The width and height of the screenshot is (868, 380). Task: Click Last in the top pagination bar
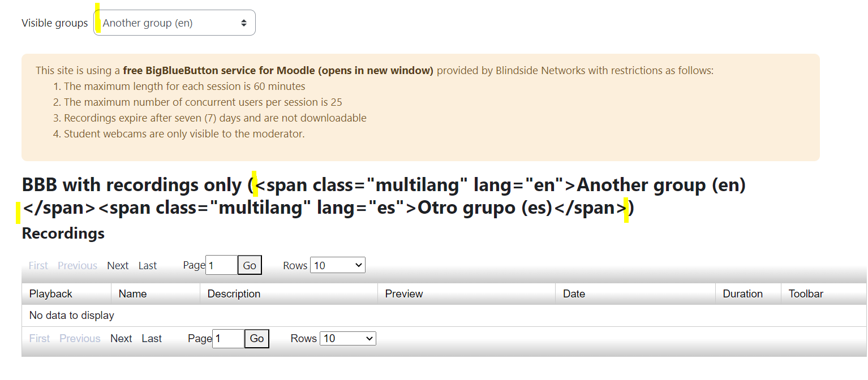pyautogui.click(x=148, y=266)
